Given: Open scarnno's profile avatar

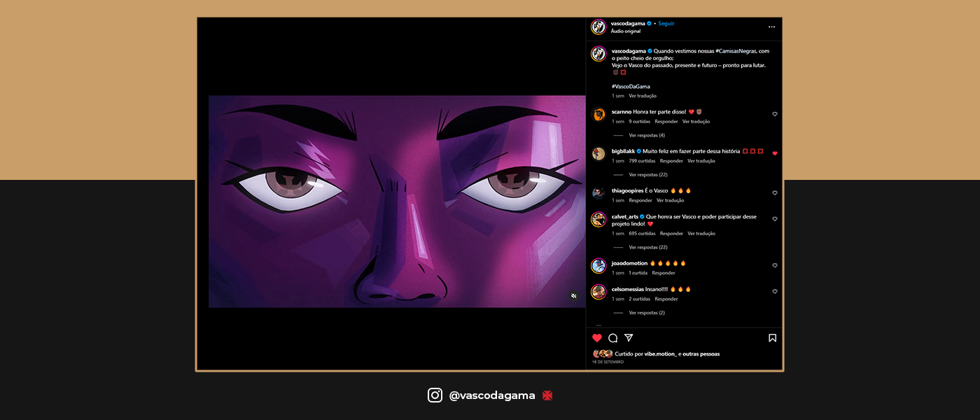Looking at the screenshot, I should (598, 115).
